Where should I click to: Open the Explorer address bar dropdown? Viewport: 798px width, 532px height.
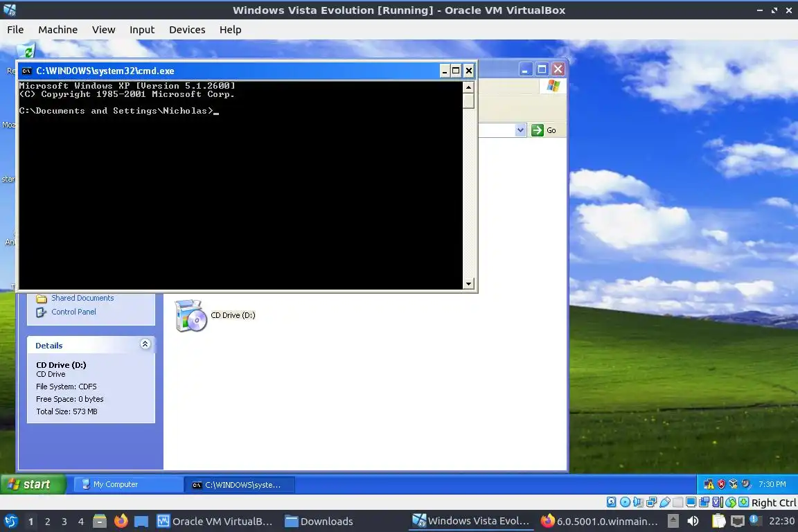520,130
